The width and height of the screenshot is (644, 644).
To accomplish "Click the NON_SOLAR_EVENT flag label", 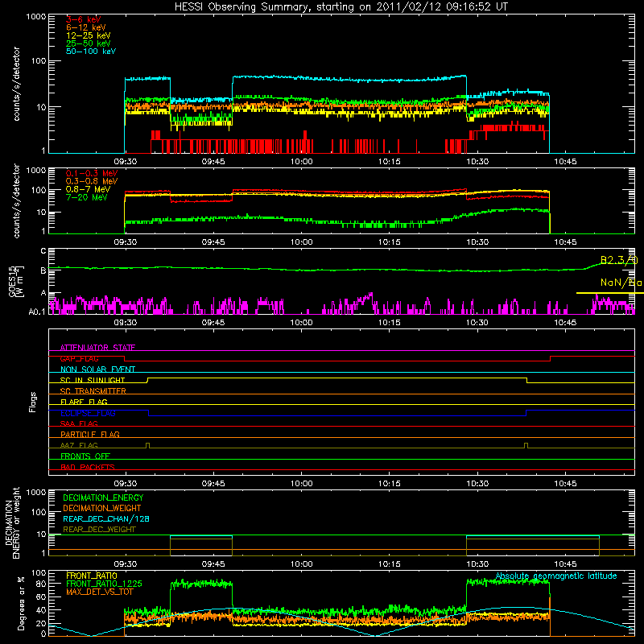I will (x=97, y=369).
